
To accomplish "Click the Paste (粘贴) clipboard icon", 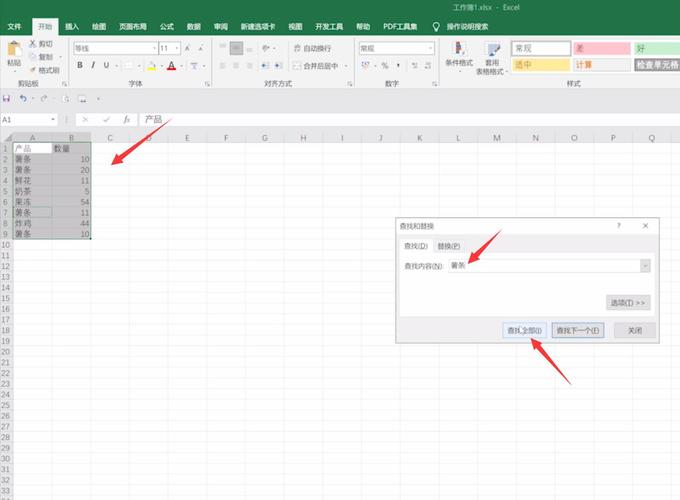I will click(14, 49).
